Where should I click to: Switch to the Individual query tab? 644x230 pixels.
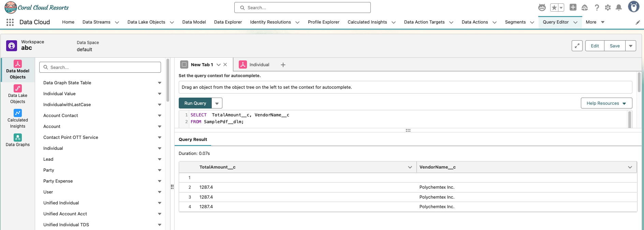coord(259,64)
